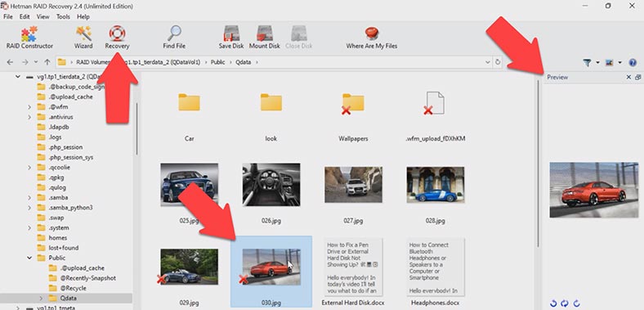This screenshot has height=310, width=644.
Task: Open the blue help icon
Action: coord(633,62)
